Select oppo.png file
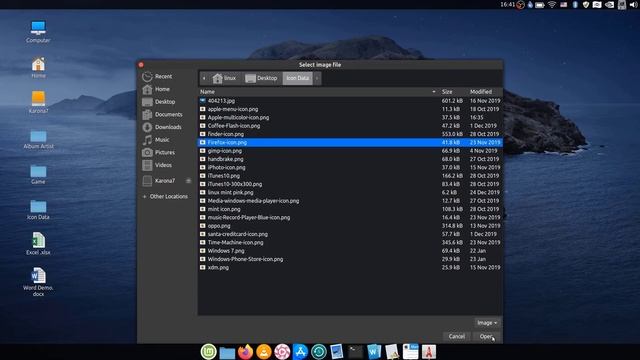640x360 pixels. pos(350,226)
